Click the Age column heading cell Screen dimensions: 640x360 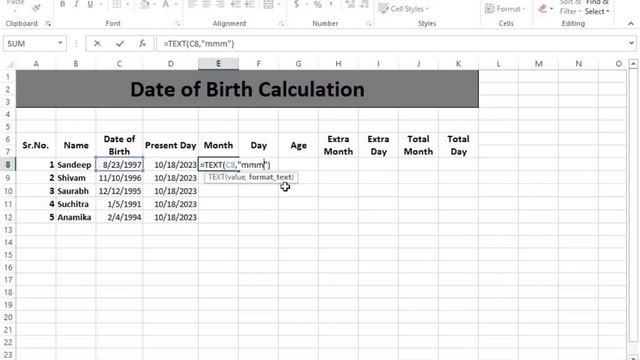click(x=298, y=145)
